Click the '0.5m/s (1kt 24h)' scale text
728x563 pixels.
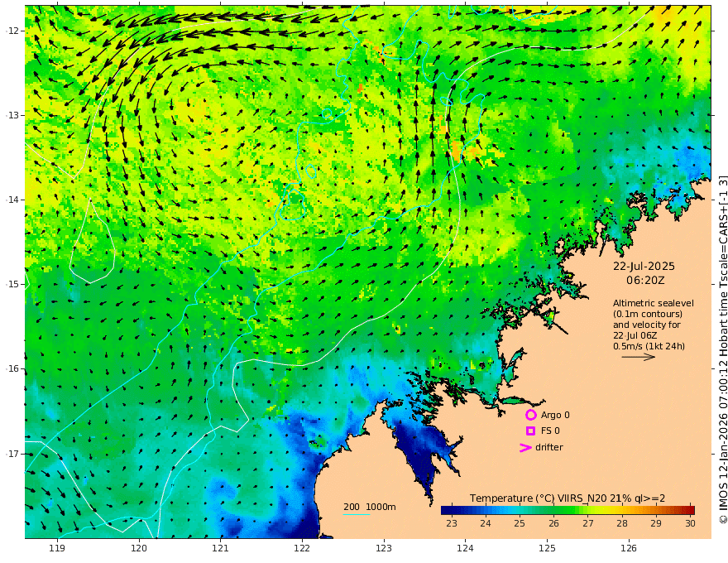click(x=649, y=346)
